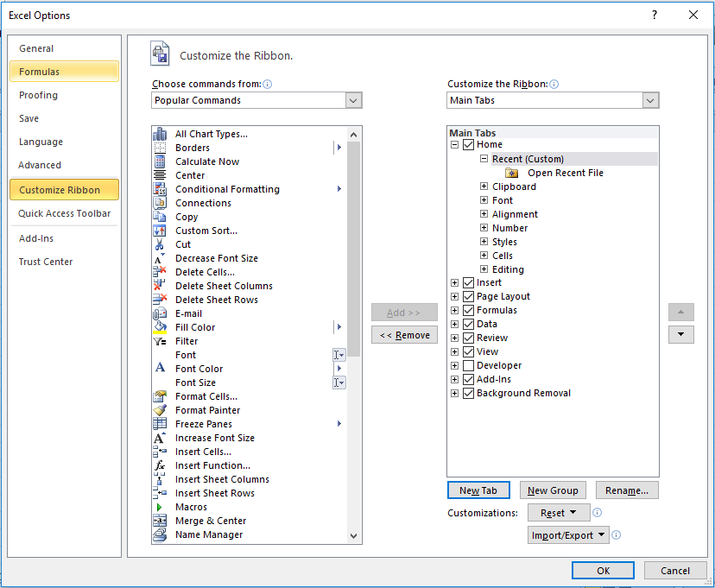Select the Center alignment icon

point(160,175)
